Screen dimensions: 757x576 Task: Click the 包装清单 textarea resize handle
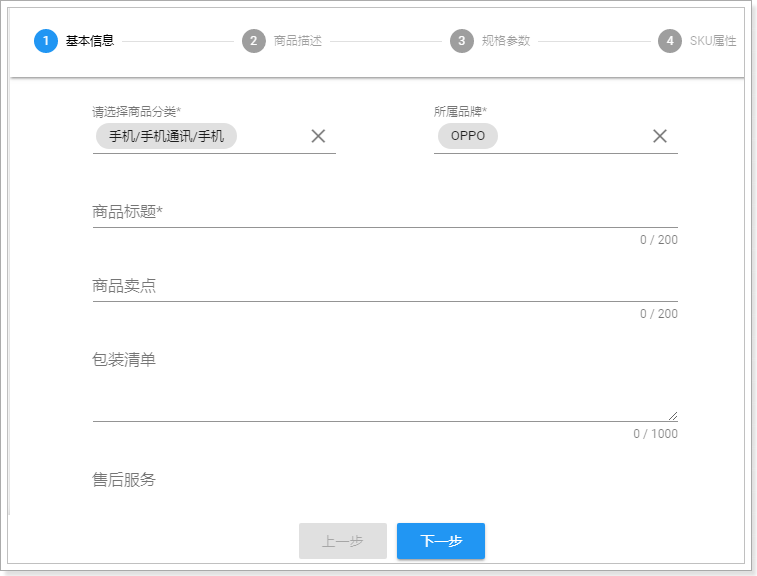[x=673, y=416]
